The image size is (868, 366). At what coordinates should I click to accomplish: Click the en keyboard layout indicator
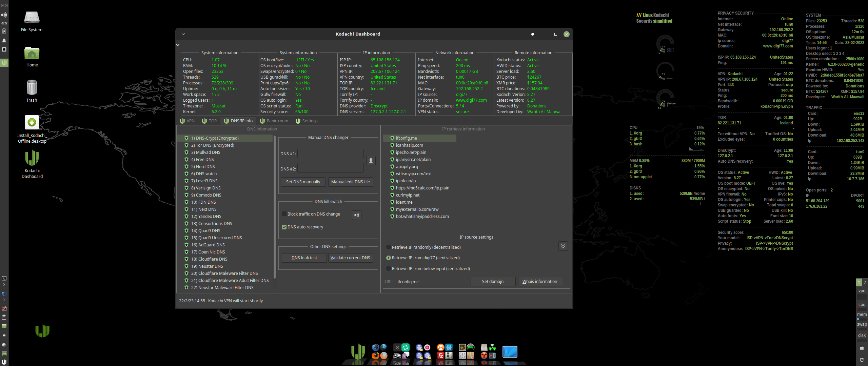coord(4,23)
